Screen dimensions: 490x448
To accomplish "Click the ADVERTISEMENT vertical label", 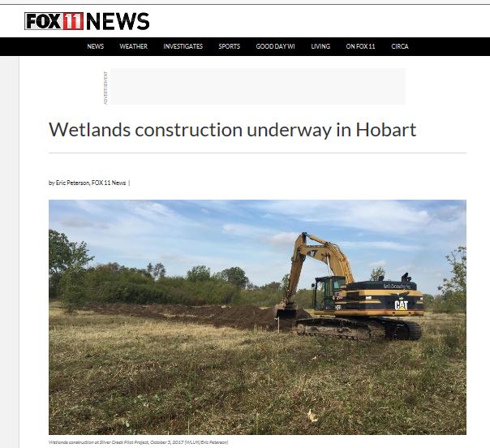I will pyautogui.click(x=105, y=88).
